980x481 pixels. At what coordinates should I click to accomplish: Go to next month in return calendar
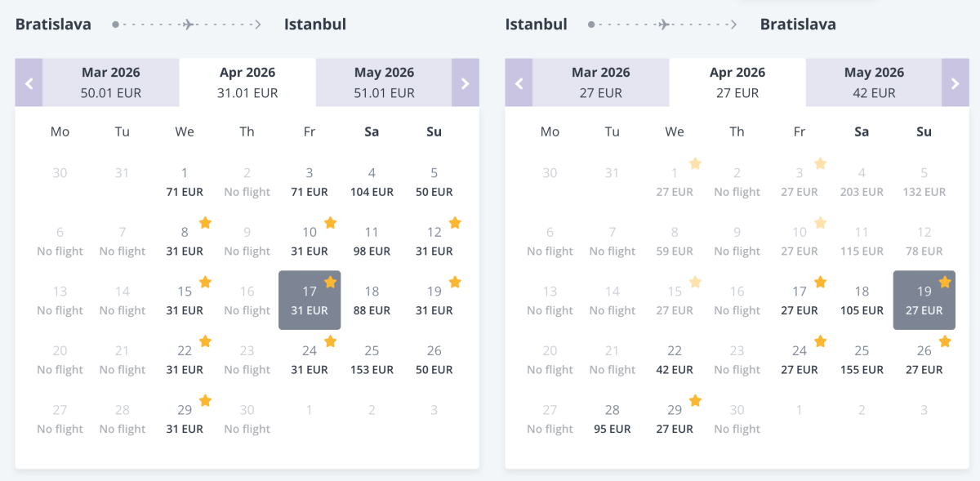(x=955, y=82)
